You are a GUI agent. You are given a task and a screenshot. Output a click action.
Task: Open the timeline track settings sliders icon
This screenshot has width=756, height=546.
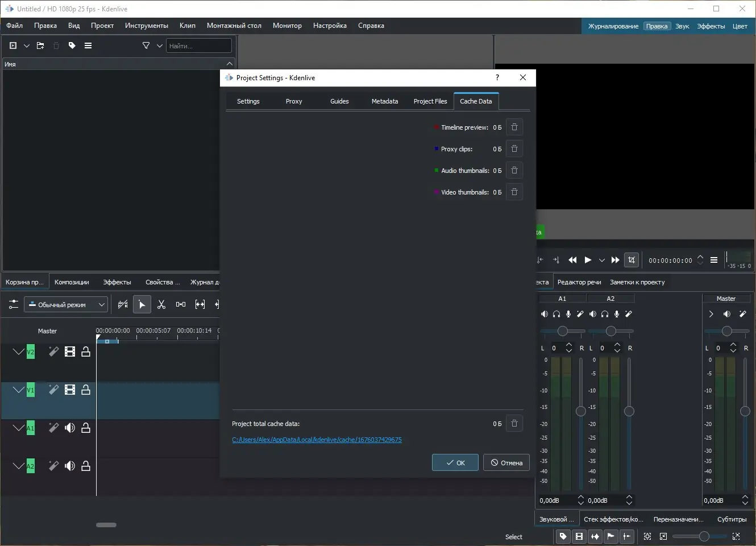[14, 305]
